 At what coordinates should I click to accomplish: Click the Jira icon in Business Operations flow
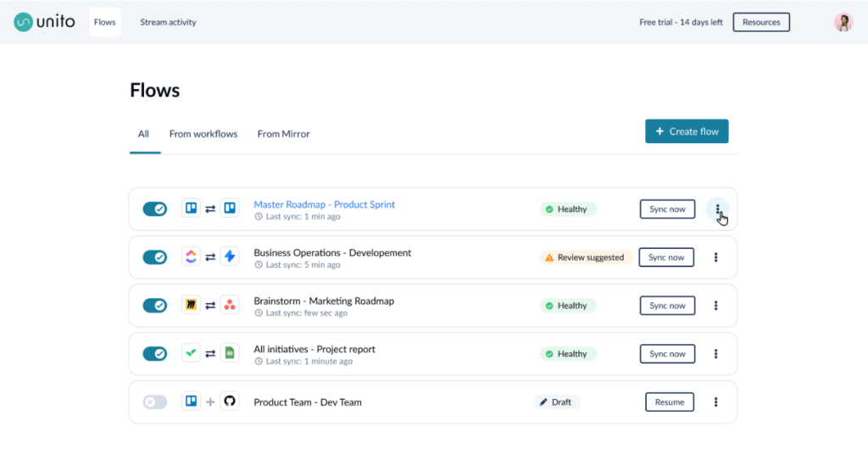(230, 257)
